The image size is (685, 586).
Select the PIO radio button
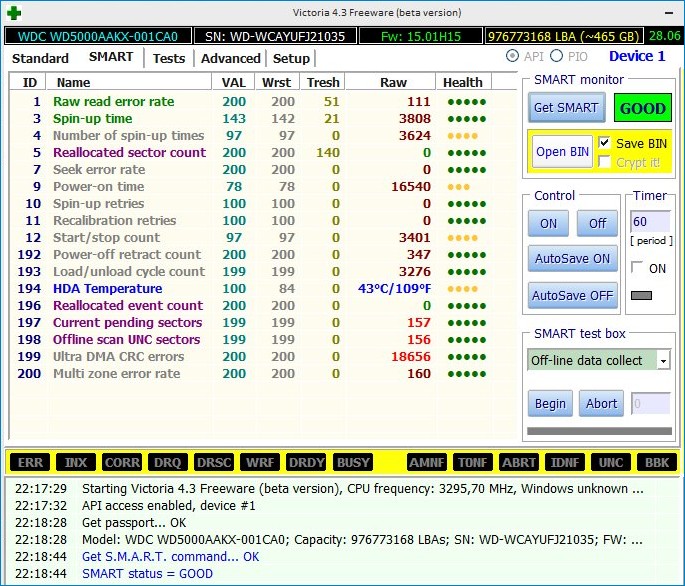click(557, 57)
